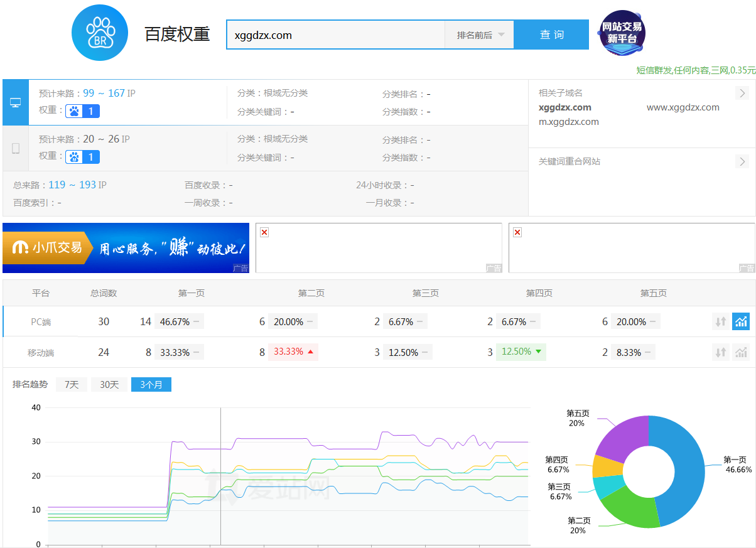
Task: Select the mobile phone icon tab
Action: pyautogui.click(x=16, y=148)
